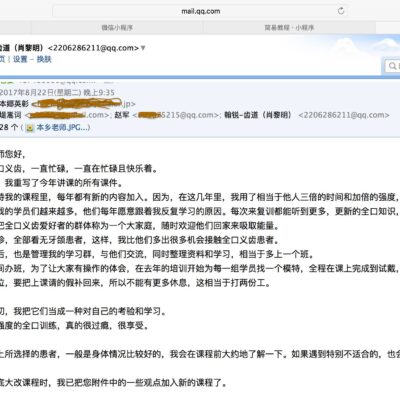This screenshot has height=400, width=400.
Task: Click the line ending 一直在忙碌且快乐着
Action: tap(79, 168)
